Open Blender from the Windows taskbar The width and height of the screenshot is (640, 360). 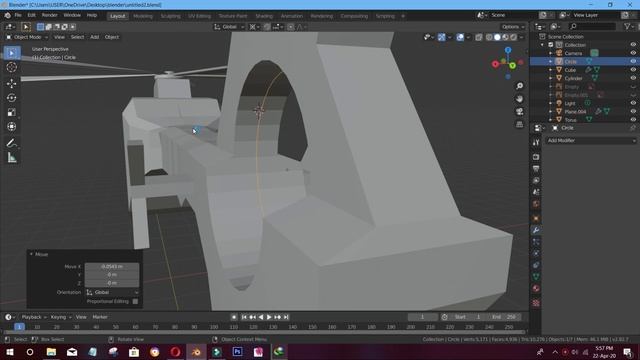pos(196,352)
